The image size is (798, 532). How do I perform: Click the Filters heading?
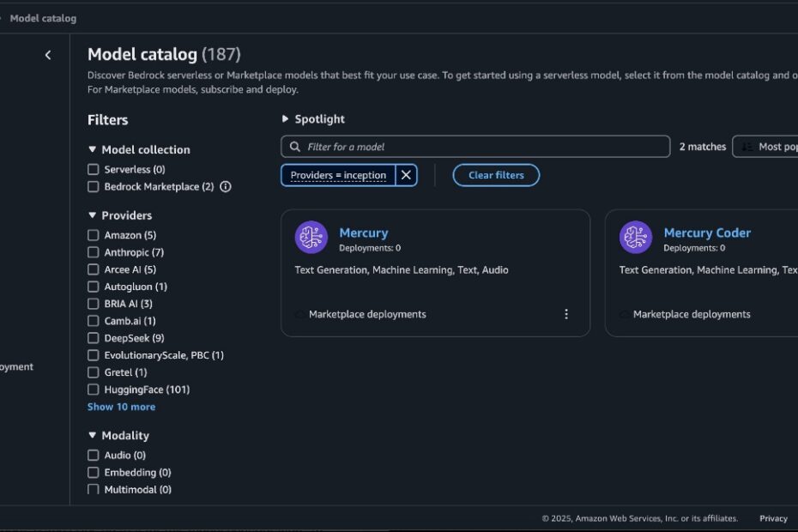click(107, 120)
